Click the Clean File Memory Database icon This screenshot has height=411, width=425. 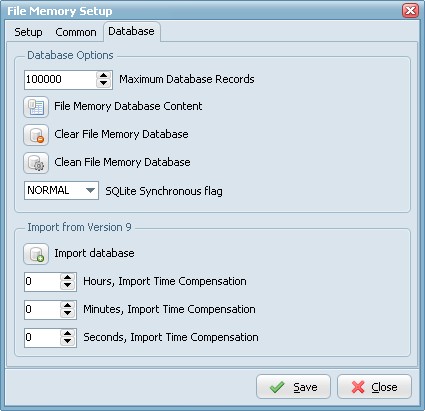[36, 163]
